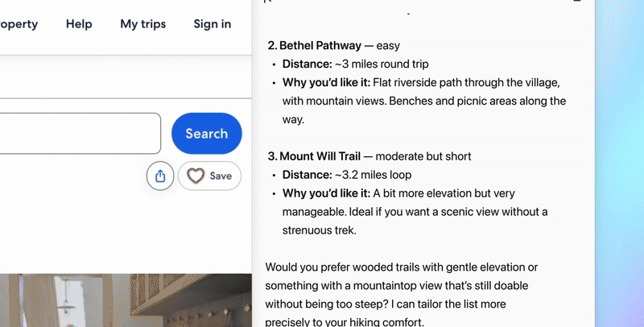Open the Help menu item
The image size is (644, 327).
pos(79,24)
